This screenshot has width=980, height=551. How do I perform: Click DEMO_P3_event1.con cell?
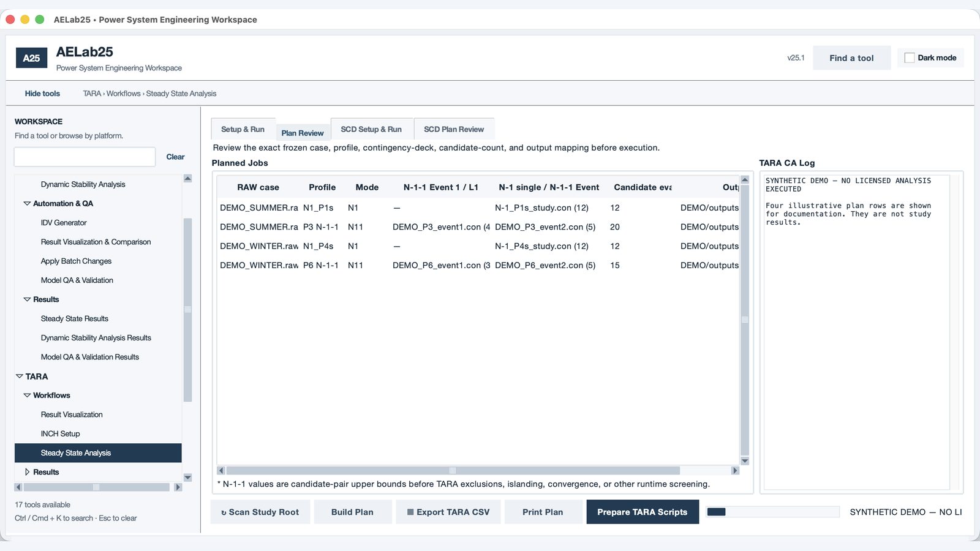pyautogui.click(x=441, y=227)
